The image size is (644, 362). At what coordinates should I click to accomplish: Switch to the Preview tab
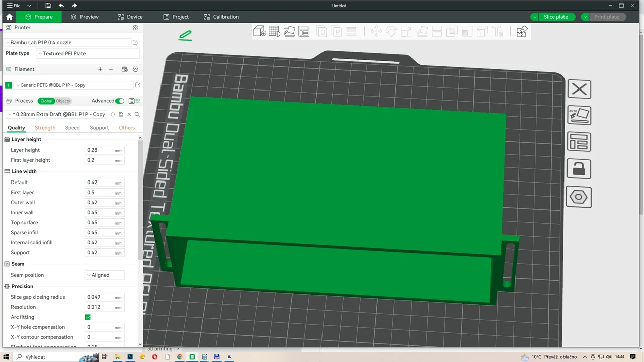[85, 17]
